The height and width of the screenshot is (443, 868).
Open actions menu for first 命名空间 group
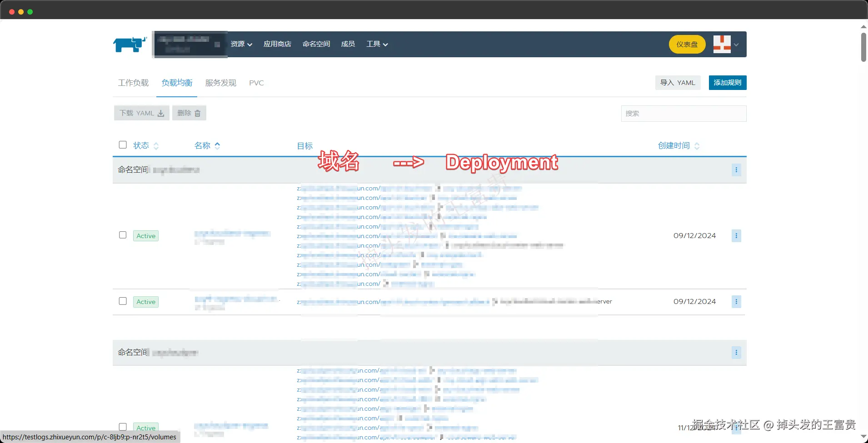pos(736,170)
